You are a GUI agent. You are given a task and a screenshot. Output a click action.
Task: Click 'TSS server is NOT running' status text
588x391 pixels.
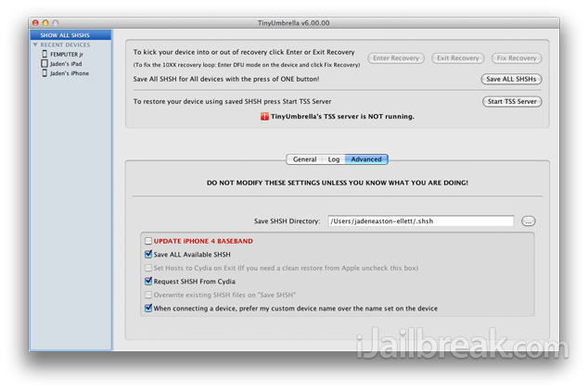pos(342,117)
